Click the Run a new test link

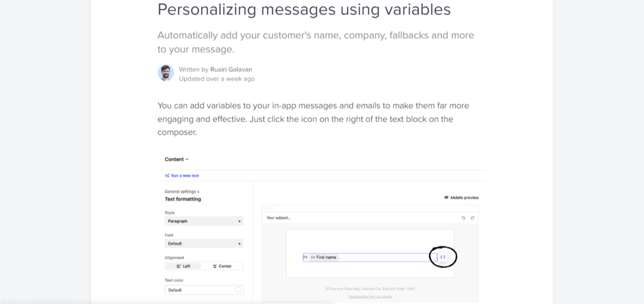[x=185, y=176]
